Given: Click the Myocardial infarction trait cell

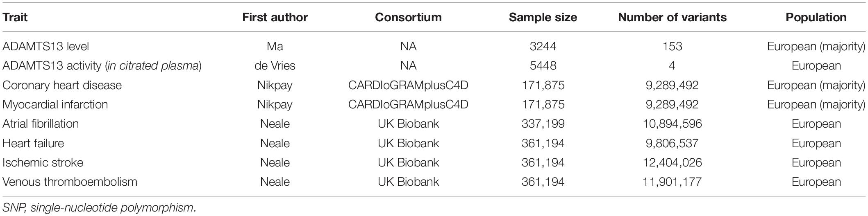Looking at the screenshot, I should click(55, 104).
